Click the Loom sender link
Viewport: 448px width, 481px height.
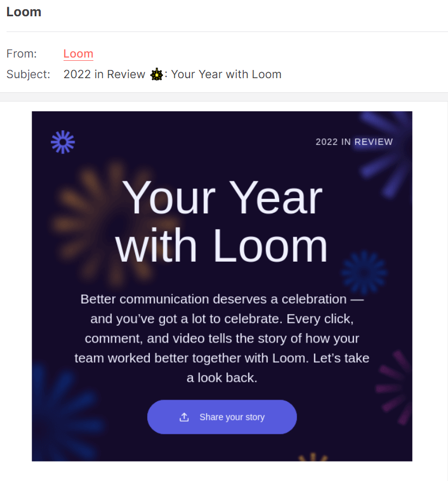click(78, 54)
